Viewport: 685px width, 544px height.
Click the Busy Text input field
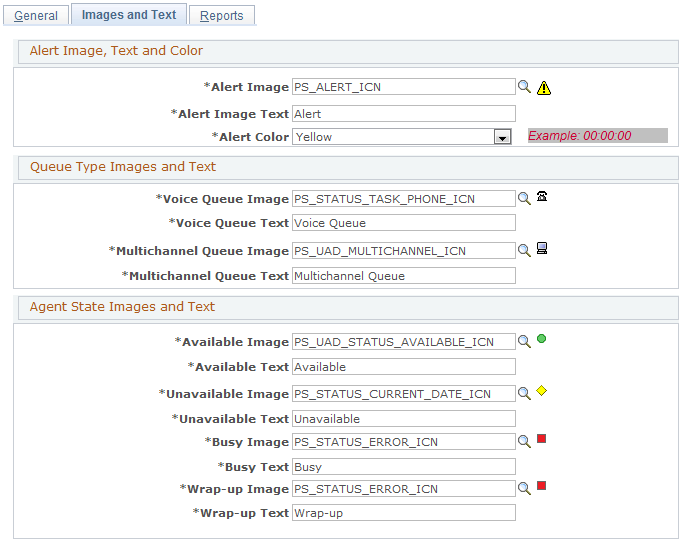click(404, 467)
